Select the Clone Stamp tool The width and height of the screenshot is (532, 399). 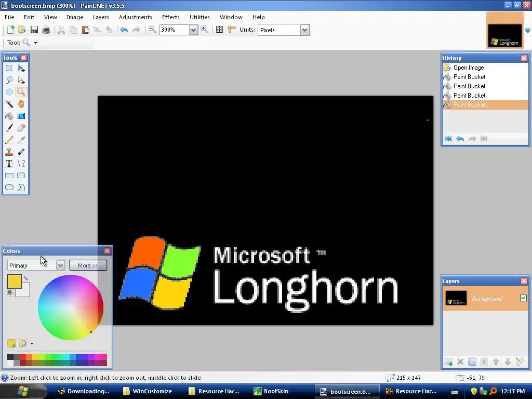(x=9, y=152)
